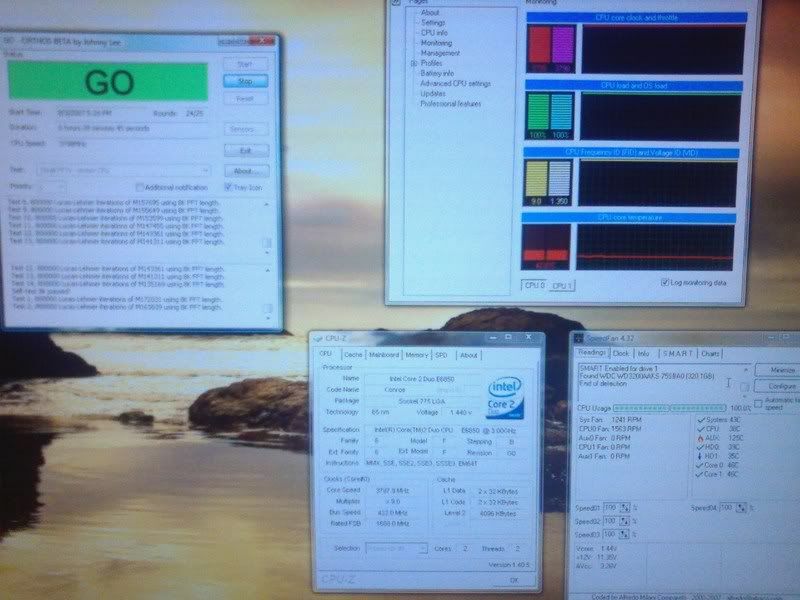Expand the Profiles tree node
This screenshot has width=800, height=600.
pos(413,63)
